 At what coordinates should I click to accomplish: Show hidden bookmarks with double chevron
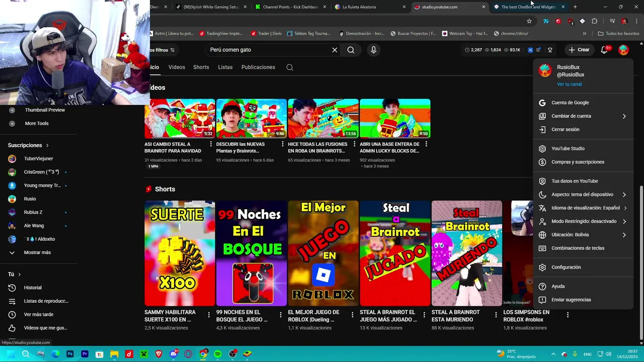click(584, 34)
